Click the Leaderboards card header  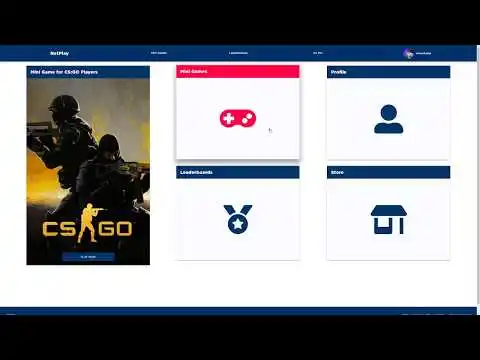(x=238, y=172)
